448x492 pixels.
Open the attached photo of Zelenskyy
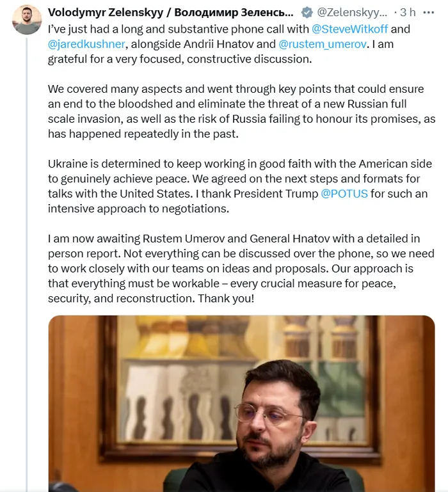[241, 403]
